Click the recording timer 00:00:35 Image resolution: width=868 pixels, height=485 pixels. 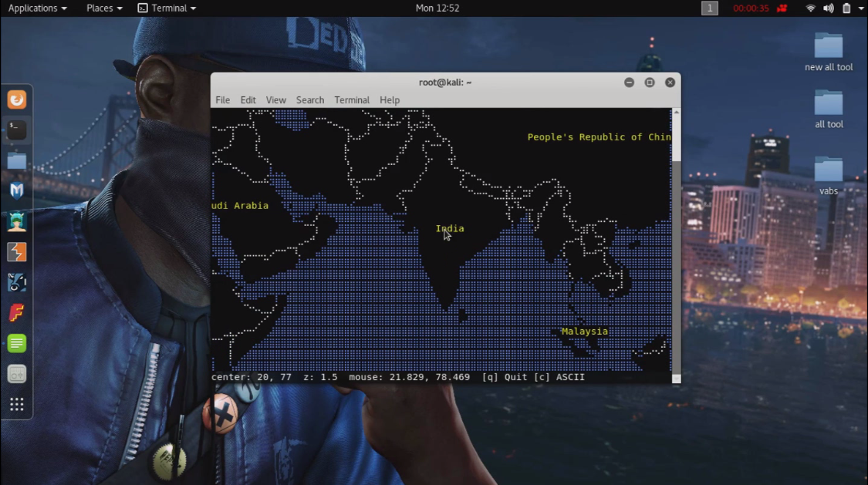(x=751, y=8)
